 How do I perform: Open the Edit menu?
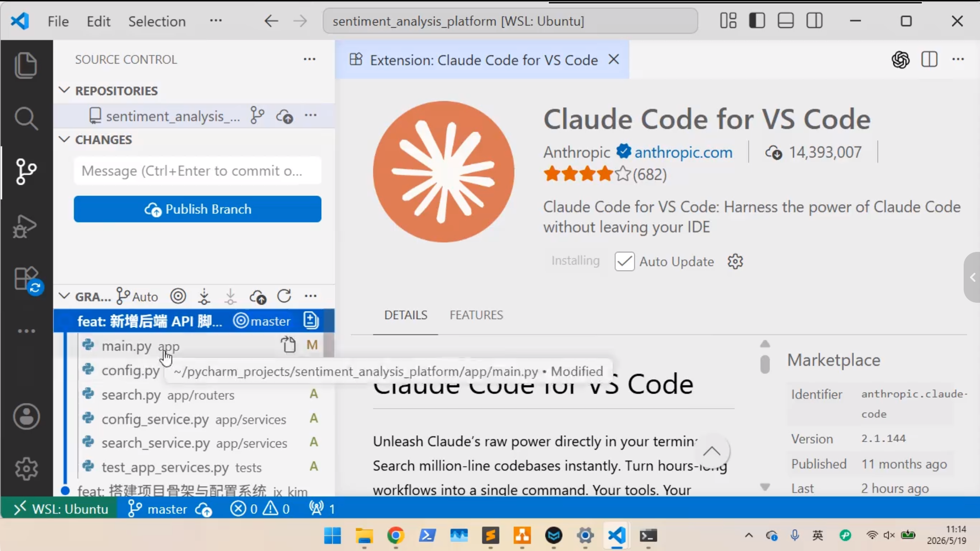click(98, 21)
